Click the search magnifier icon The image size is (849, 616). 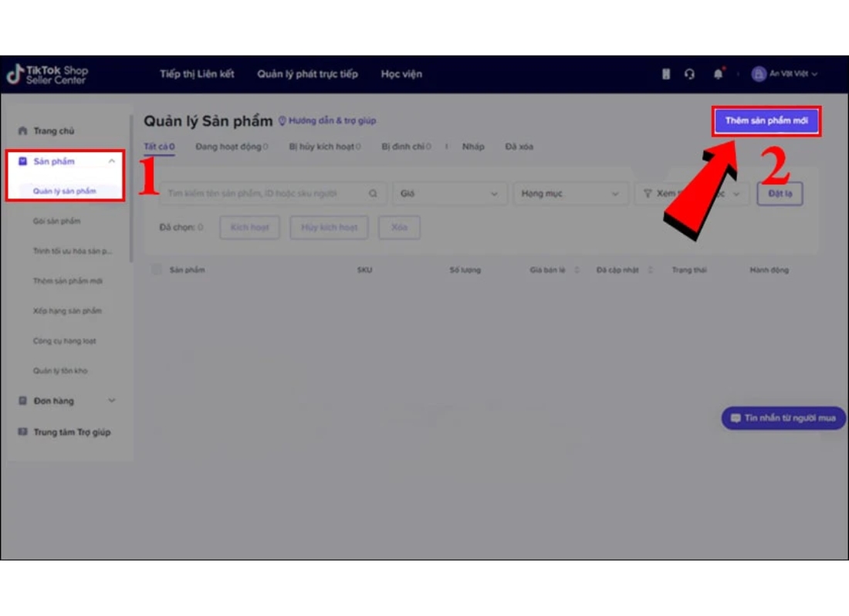coord(373,194)
